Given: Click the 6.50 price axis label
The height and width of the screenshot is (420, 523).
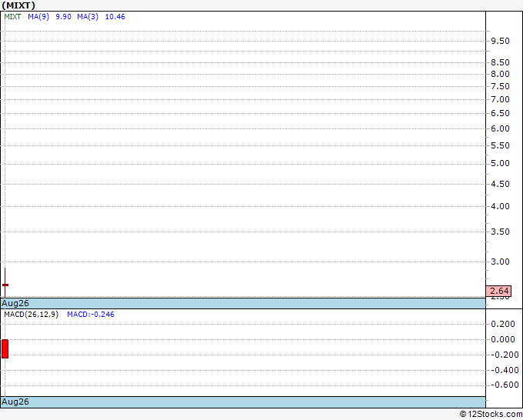Looking at the screenshot, I should click(x=501, y=113).
